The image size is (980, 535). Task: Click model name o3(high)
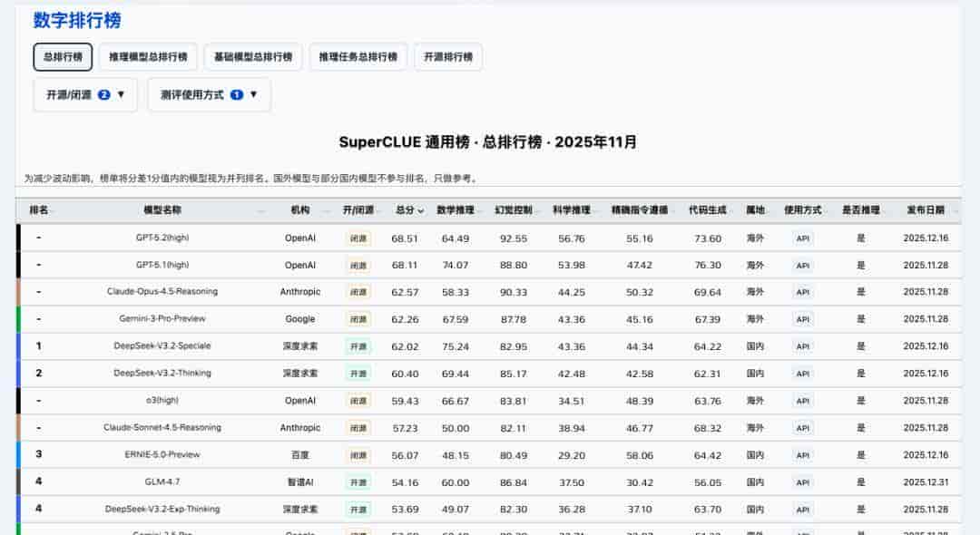point(162,400)
